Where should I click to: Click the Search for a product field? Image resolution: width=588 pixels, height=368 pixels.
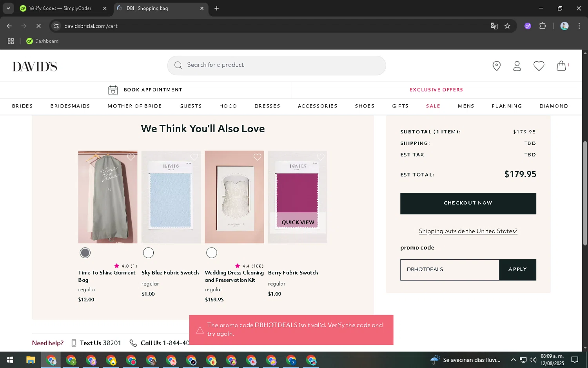(x=276, y=65)
